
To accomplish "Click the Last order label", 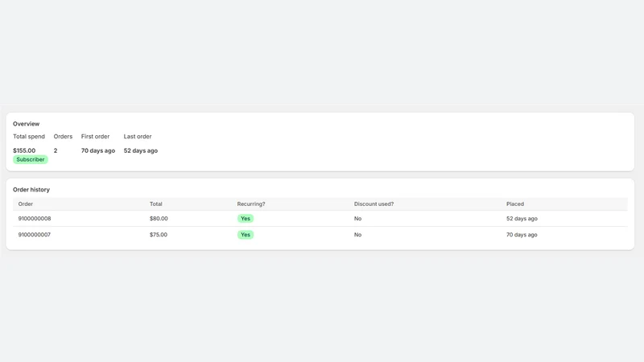I will [x=138, y=136].
